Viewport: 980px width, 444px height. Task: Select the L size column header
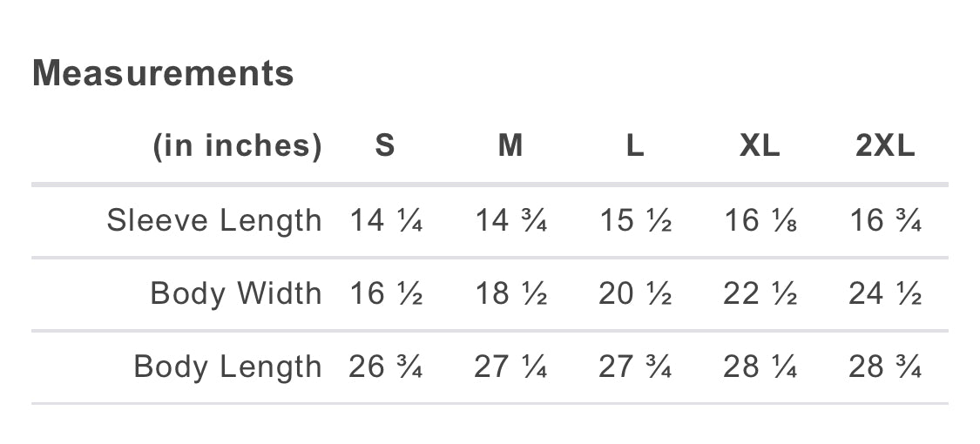pyautogui.click(x=635, y=146)
